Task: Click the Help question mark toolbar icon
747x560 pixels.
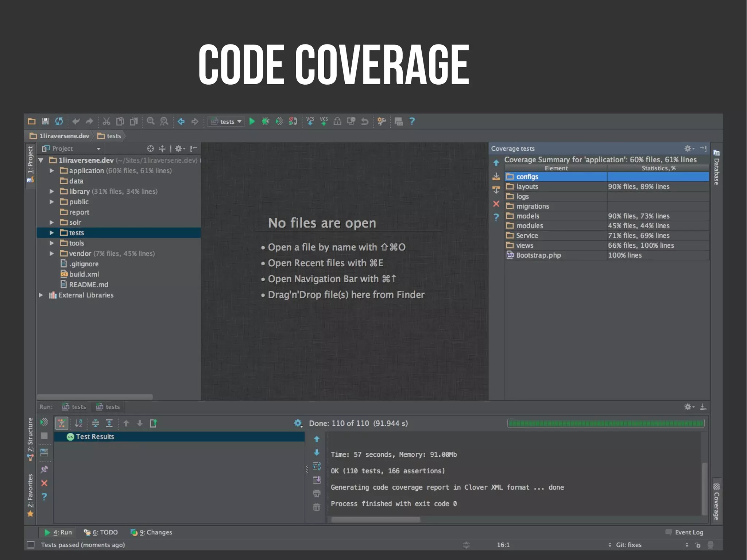Action: (412, 121)
